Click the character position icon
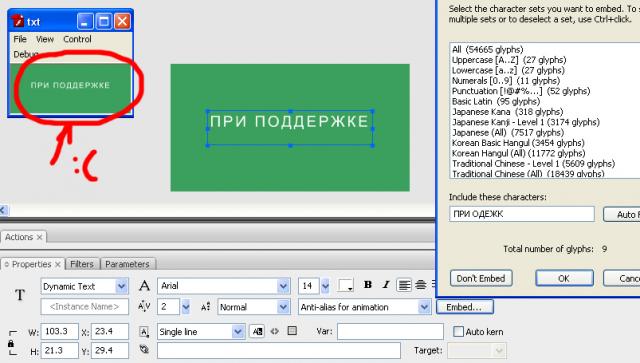Viewport: 640px width, 363px height. (x=205, y=306)
